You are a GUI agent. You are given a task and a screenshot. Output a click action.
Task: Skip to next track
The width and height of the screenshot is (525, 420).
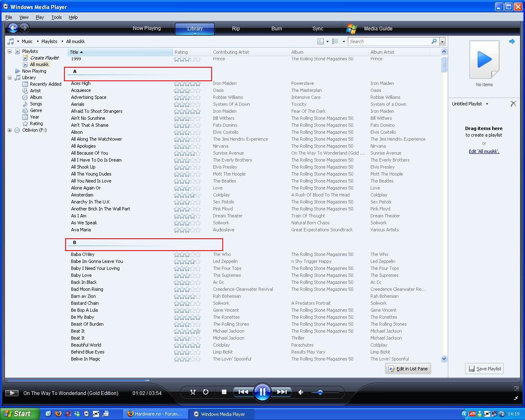pos(282,392)
